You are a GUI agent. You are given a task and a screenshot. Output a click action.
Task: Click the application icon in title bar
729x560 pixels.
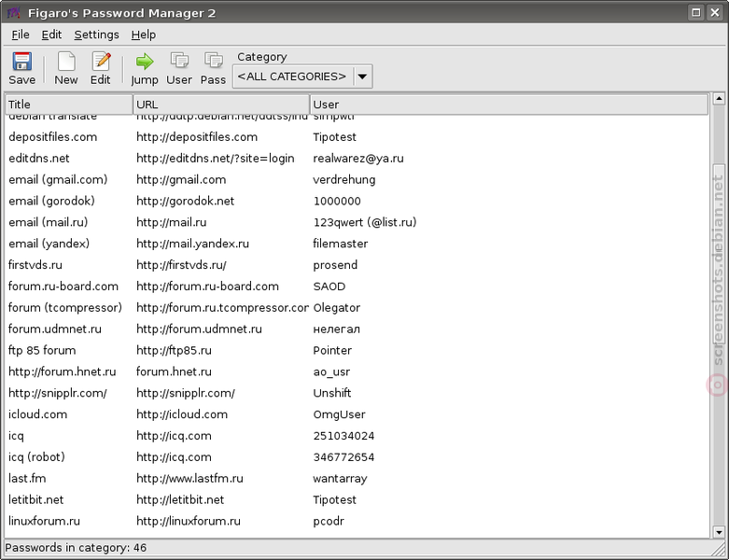coord(14,12)
